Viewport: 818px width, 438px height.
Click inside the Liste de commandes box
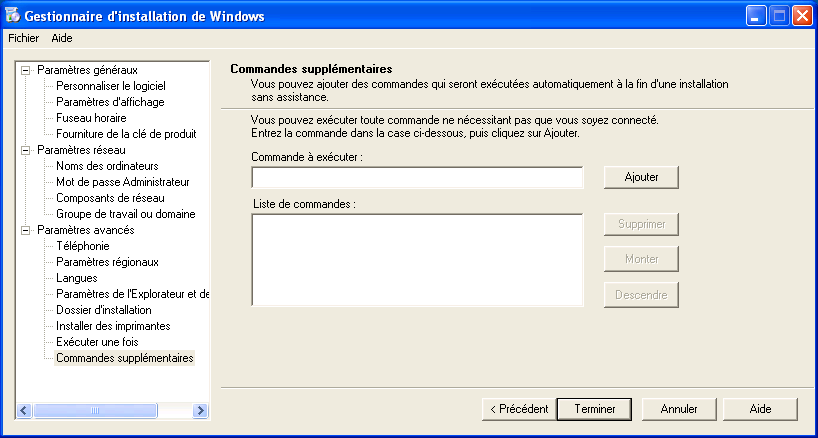(417, 260)
